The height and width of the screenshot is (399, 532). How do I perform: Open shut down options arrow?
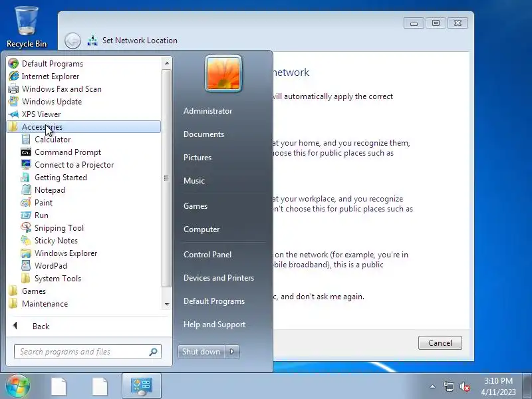232,352
